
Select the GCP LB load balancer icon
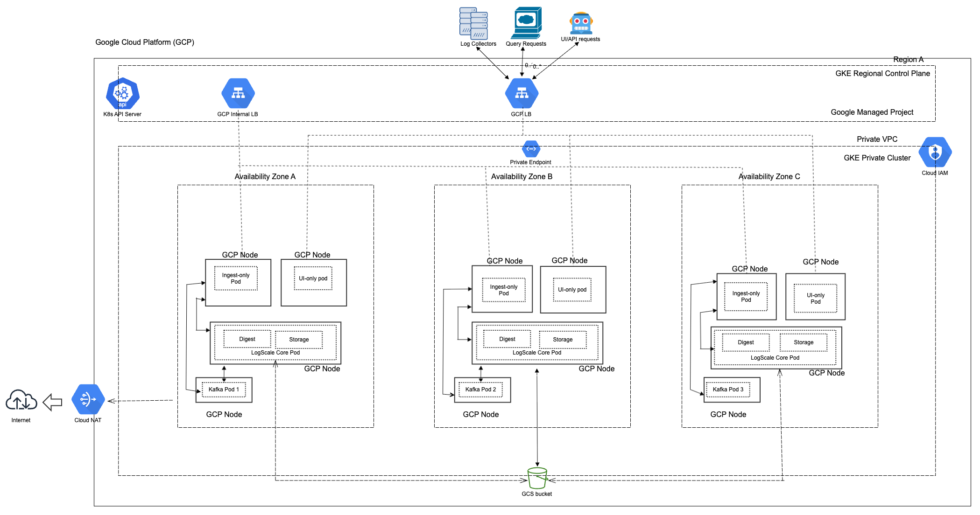click(x=522, y=93)
